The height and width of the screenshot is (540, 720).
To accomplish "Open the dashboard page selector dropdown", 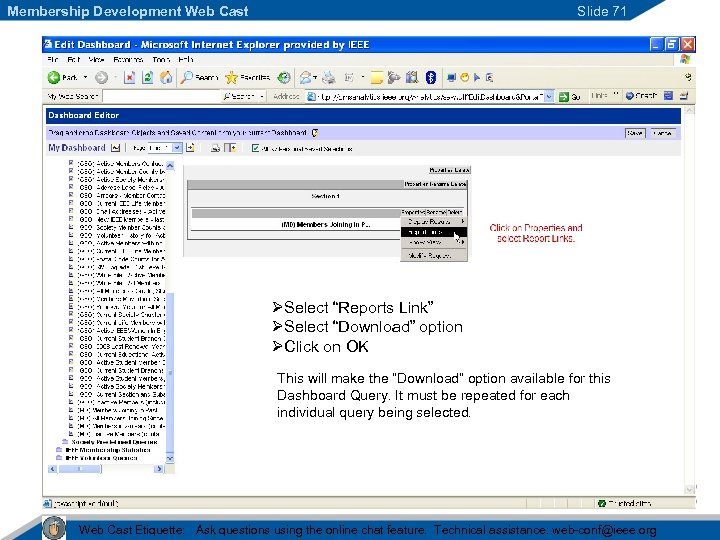I will pyautogui.click(x=177, y=148).
